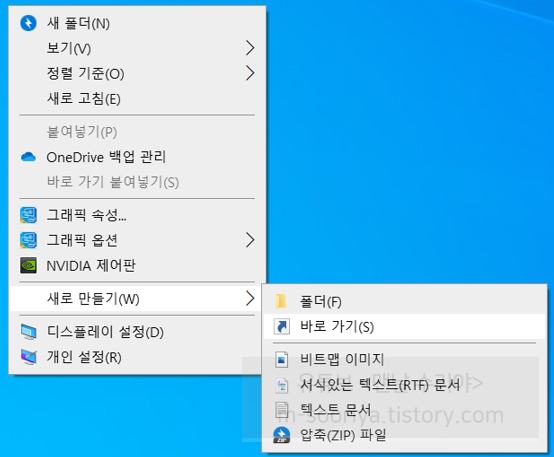Choose 새 폴더(N) from context menu
The image size is (554, 457).
click(x=137, y=23)
